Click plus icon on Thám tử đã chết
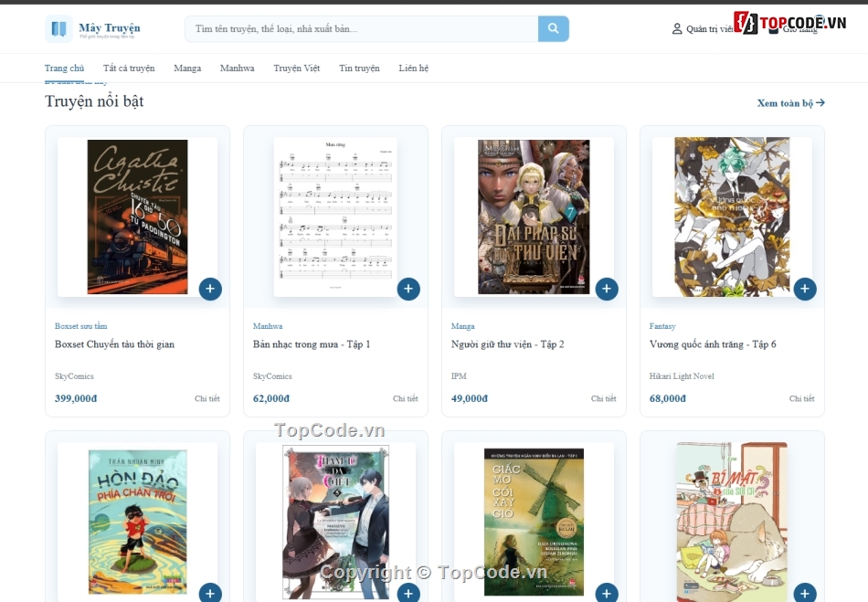Screen dimensions: 868x602 pyautogui.click(x=408, y=593)
